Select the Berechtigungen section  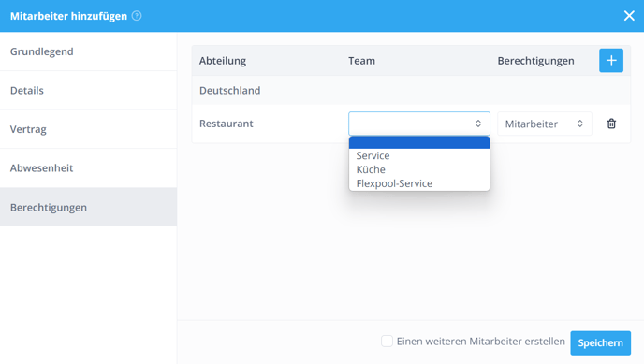click(x=88, y=207)
